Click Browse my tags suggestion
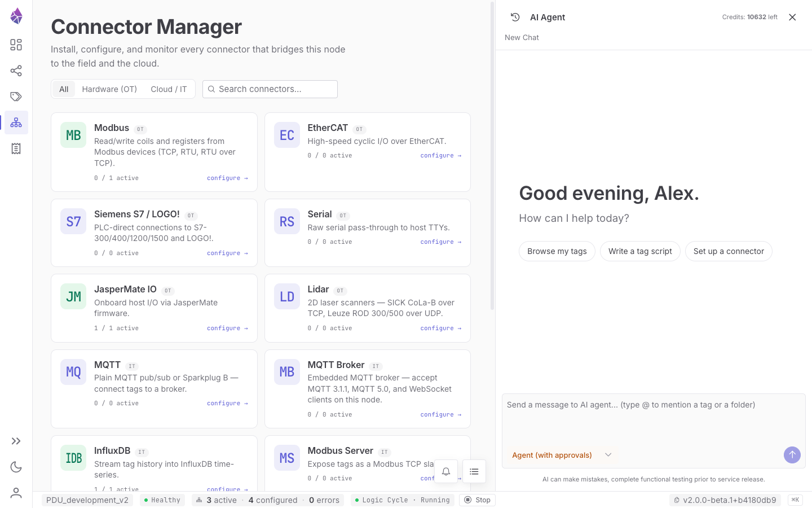Screen dimensions: 812x508 point(557,251)
